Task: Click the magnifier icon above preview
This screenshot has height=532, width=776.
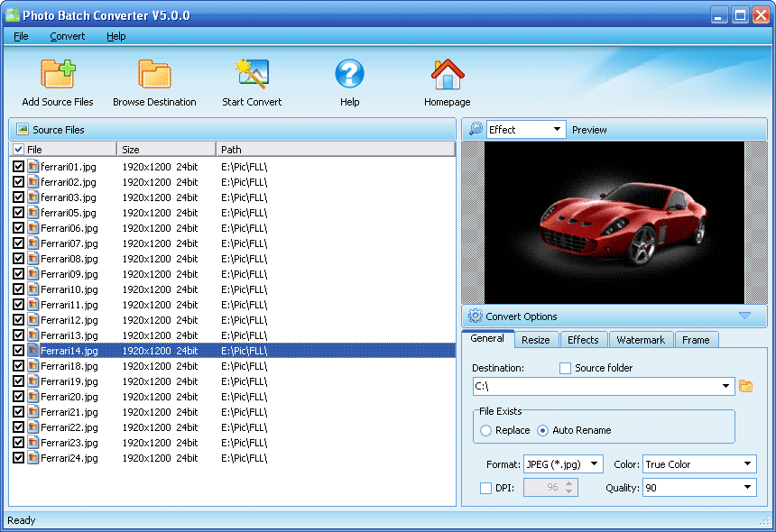Action: (476, 129)
